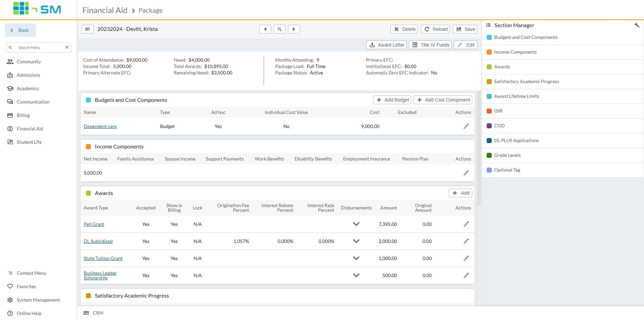The width and height of the screenshot is (644, 320).
Task: Open the record search magnifier button
Action: coord(279,29)
